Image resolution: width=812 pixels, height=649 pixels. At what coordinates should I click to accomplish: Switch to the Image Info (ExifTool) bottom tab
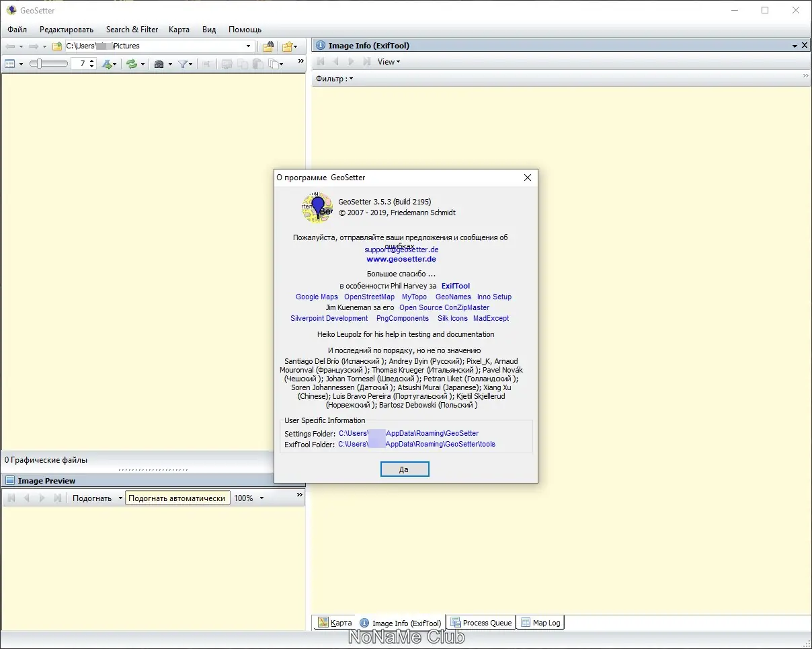pos(401,623)
